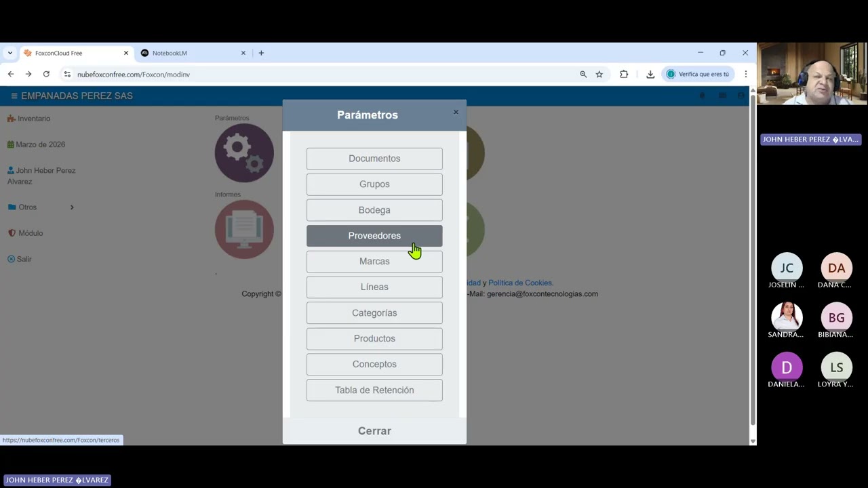Choose Marcas from the parameter list

(374, 262)
